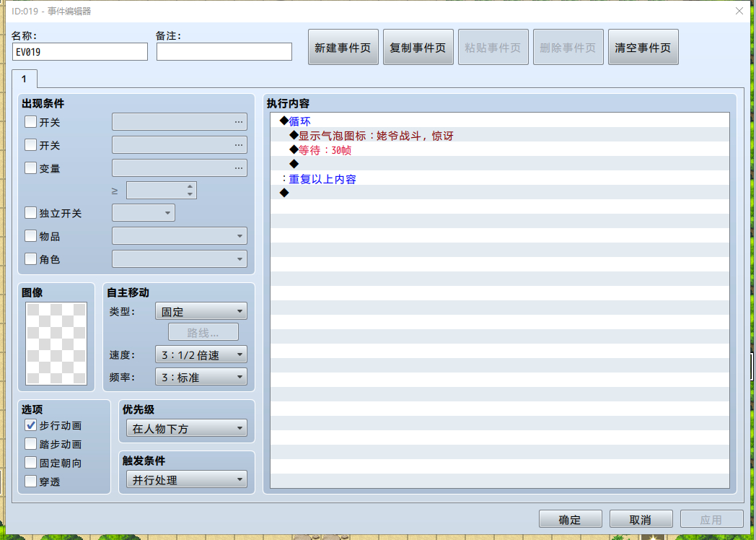Click the 备注 input field
The width and height of the screenshot is (756, 540).
[224, 52]
